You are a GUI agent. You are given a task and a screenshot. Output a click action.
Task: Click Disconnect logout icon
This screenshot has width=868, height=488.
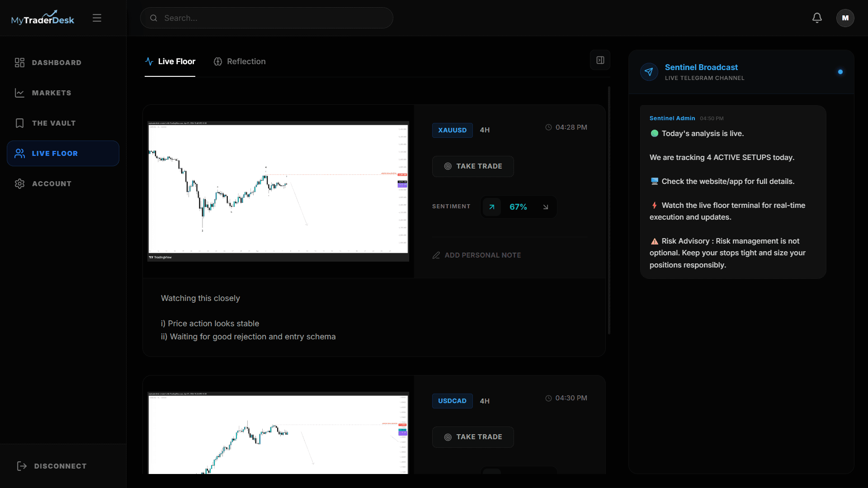pos(22,466)
